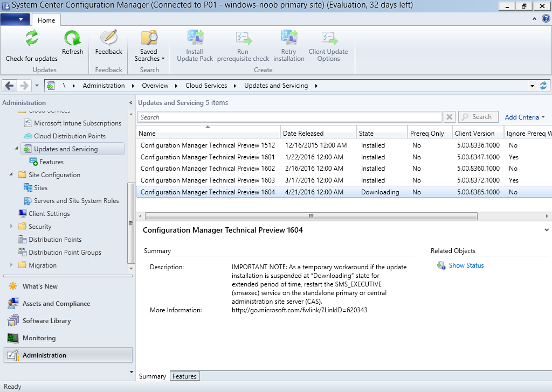Click the Software Library icon

pos(13,320)
